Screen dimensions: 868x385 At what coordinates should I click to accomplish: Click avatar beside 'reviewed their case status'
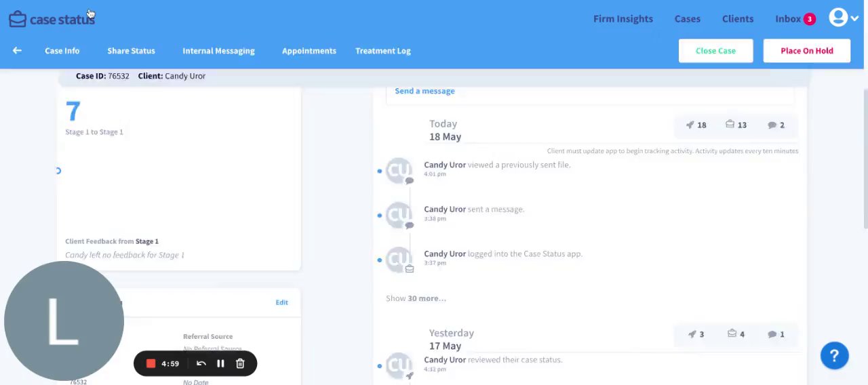coord(399,365)
